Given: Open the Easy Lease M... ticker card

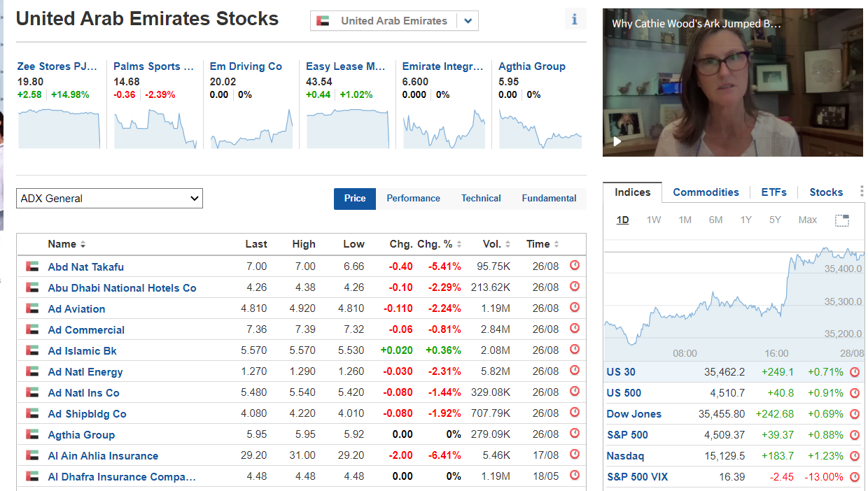Looking at the screenshot, I should click(346, 66).
